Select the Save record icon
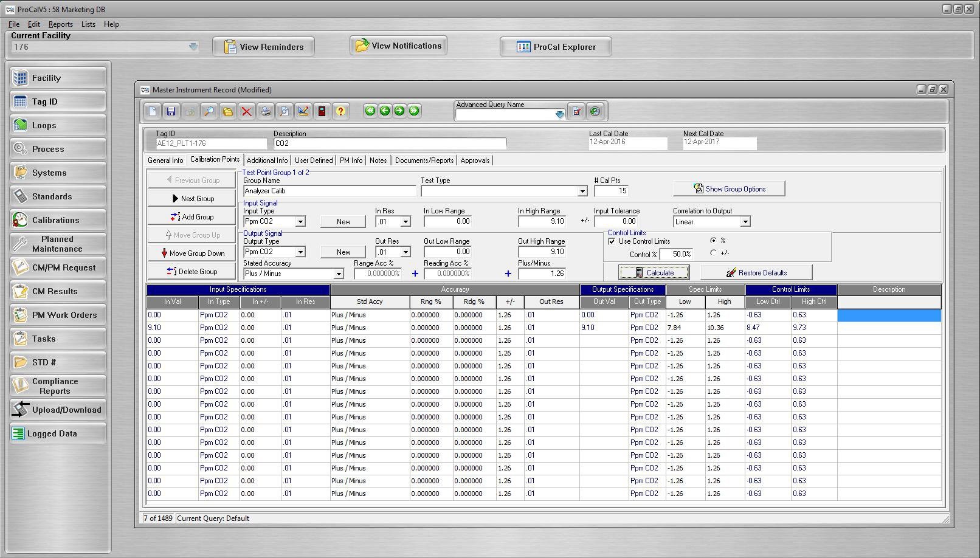 [x=171, y=111]
